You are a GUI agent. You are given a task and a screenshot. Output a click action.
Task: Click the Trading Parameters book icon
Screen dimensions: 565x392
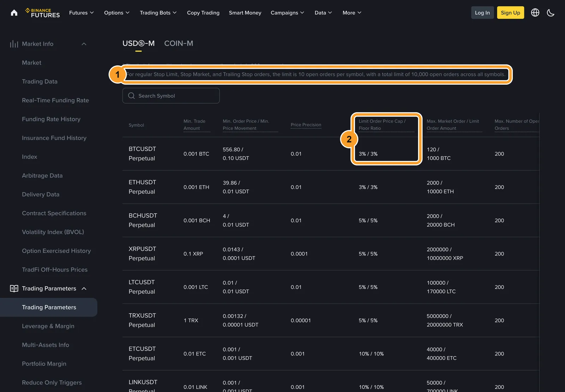[x=14, y=289]
